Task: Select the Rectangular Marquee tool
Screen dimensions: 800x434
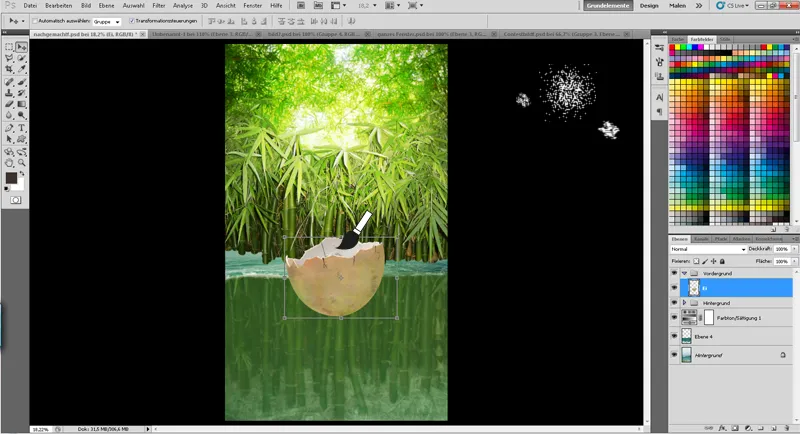Action: 9,47
